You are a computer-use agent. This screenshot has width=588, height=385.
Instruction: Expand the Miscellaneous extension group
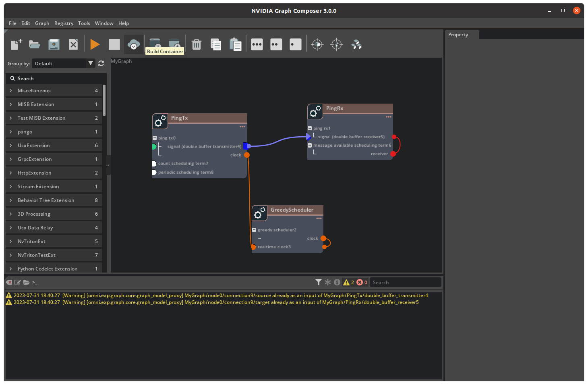point(11,91)
